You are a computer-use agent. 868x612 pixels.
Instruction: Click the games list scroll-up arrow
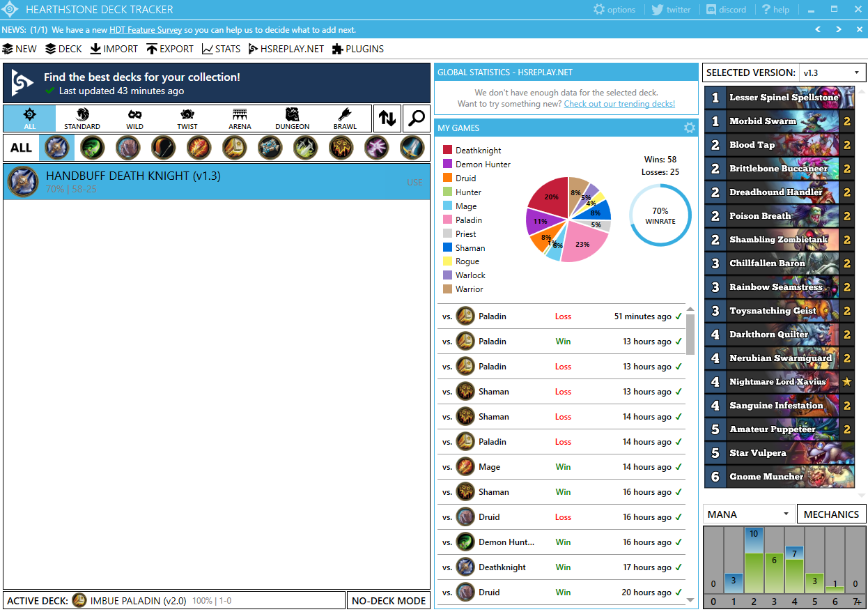(x=690, y=309)
